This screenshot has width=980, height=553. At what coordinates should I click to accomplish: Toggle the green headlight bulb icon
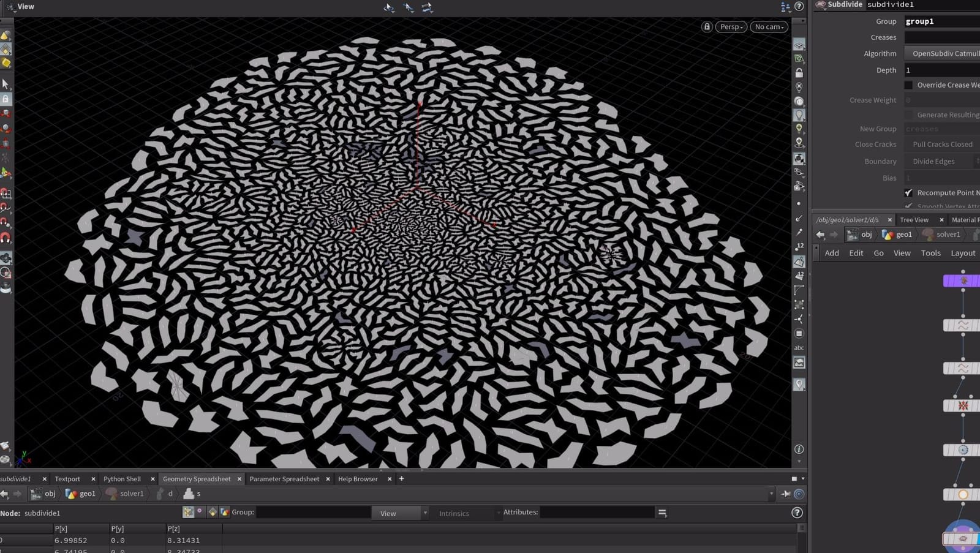[799, 129]
